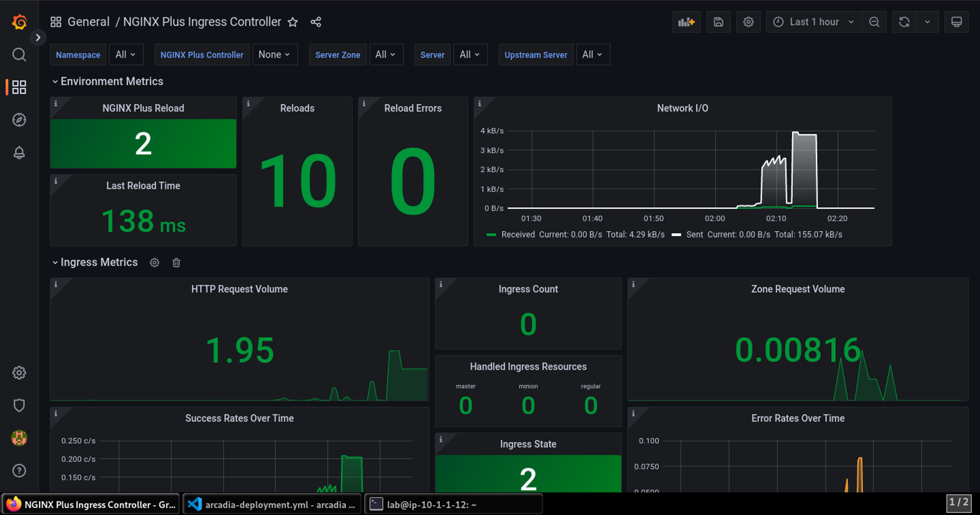Open the Last Reload Time panel title

pos(143,186)
